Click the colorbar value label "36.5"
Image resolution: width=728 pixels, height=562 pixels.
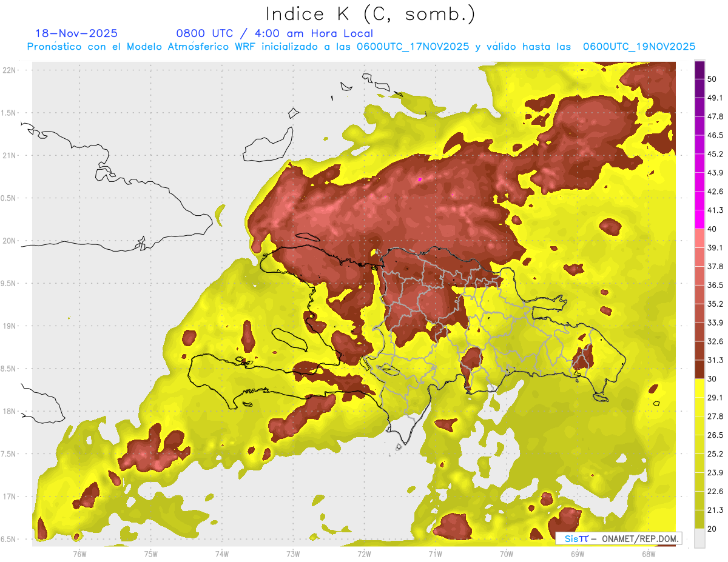(715, 285)
